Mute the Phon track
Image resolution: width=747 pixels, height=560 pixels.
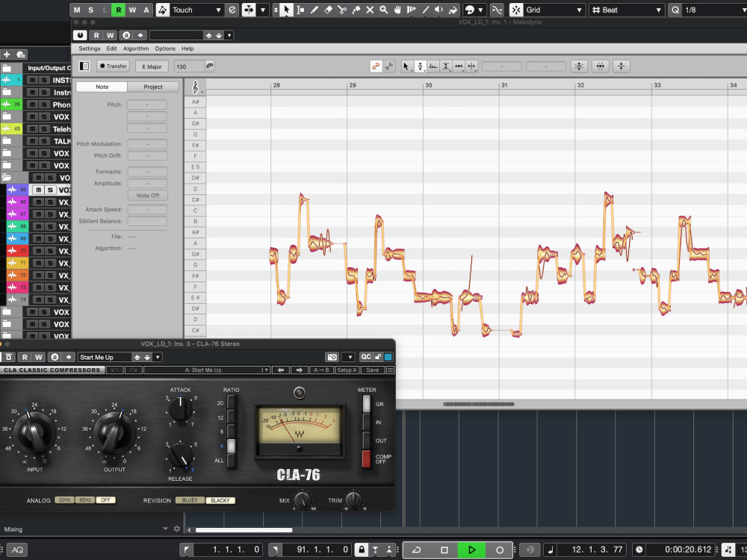(x=32, y=105)
